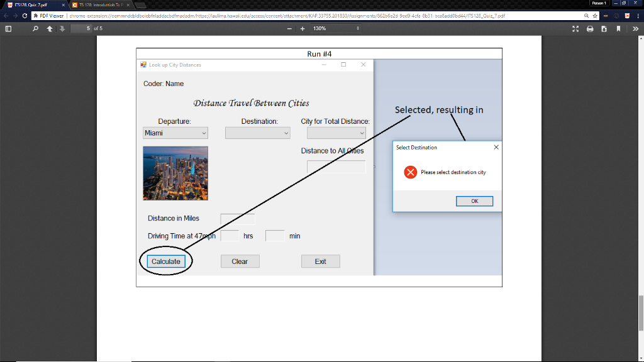Open the City for Total Distance dropdown

pyautogui.click(x=336, y=133)
